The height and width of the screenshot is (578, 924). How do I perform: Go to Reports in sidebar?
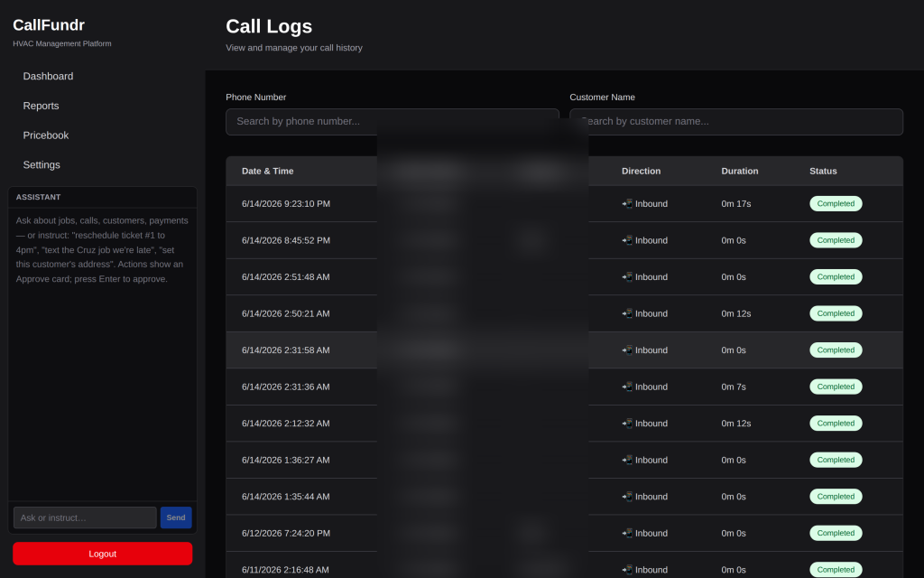tap(41, 106)
